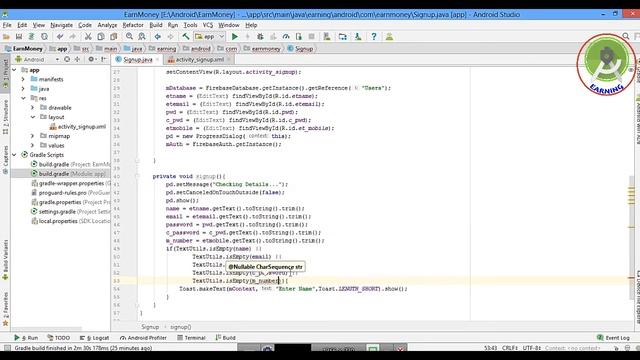Click signup() in the editor breadcrumb
640x360 pixels.
pyautogui.click(x=180, y=327)
